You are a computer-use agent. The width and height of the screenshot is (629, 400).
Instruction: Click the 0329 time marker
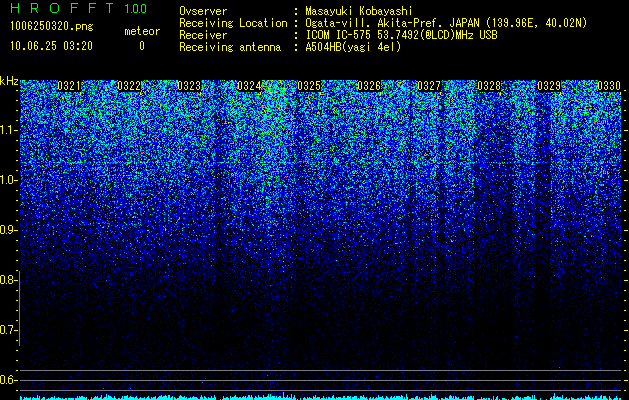549,86
